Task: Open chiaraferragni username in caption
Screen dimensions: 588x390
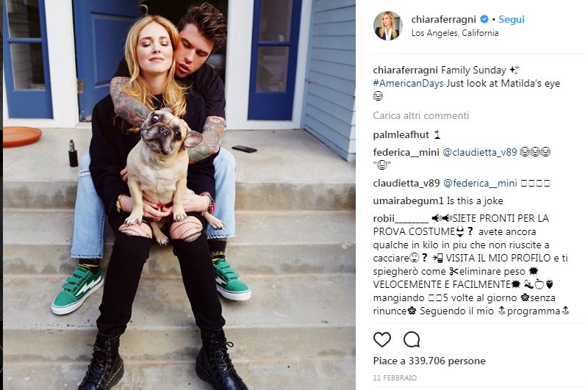Action: [x=406, y=70]
